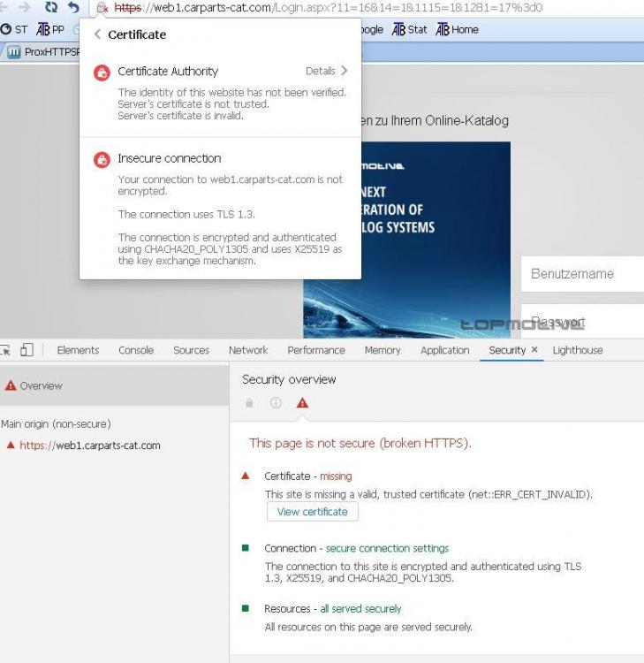Image resolution: width=644 pixels, height=663 pixels.
Task: Click the 'Main origin (non-secure)' label
Action: pos(56,423)
